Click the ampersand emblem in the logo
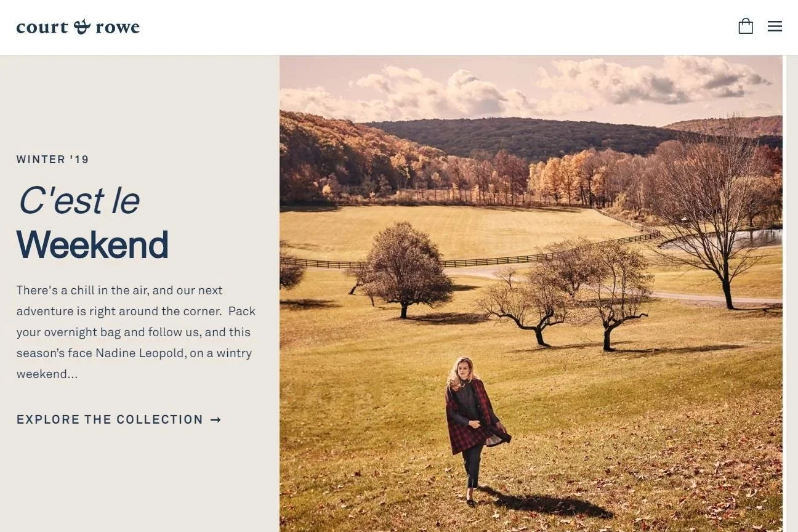798x532 pixels. click(82, 26)
